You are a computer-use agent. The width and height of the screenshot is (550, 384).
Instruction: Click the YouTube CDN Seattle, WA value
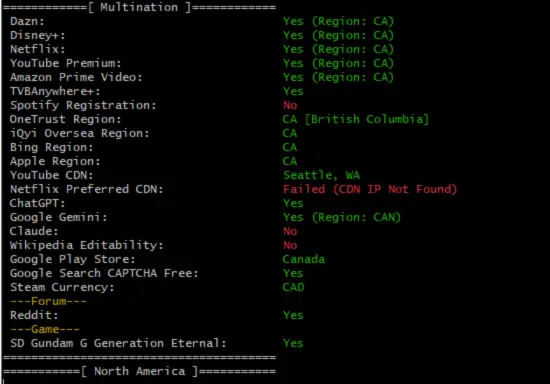321,175
